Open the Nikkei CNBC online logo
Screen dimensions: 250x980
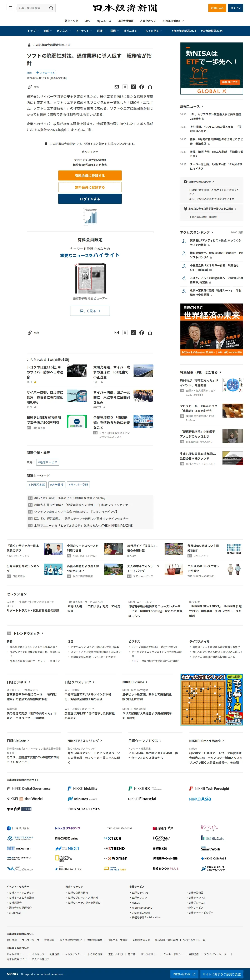[x=67, y=838]
